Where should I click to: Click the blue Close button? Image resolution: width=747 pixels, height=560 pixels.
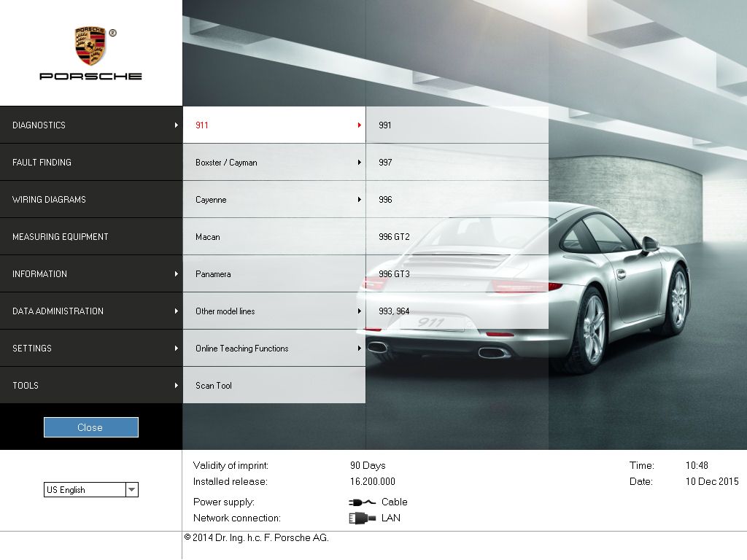click(x=91, y=427)
